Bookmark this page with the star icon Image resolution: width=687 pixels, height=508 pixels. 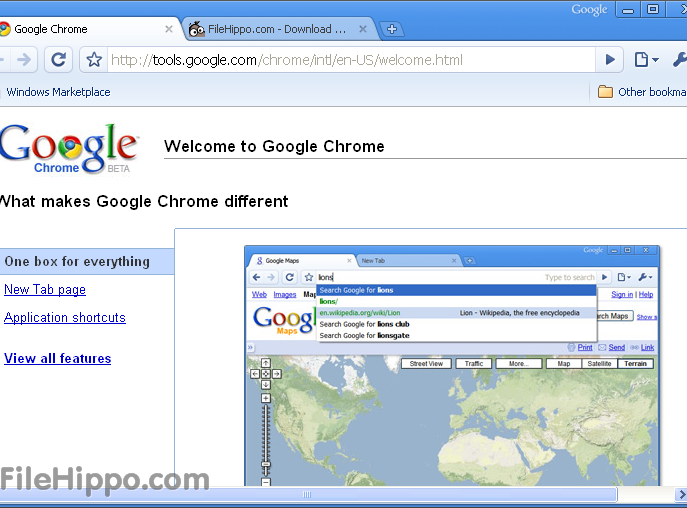94,60
